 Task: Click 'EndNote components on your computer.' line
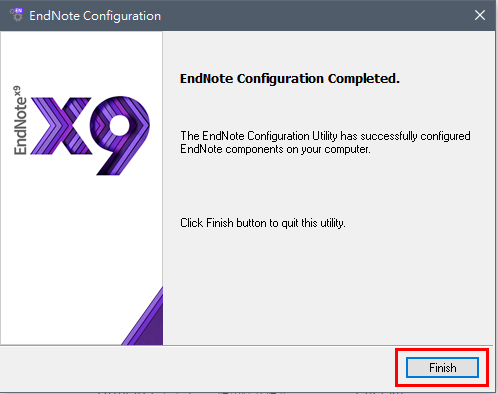(x=275, y=149)
